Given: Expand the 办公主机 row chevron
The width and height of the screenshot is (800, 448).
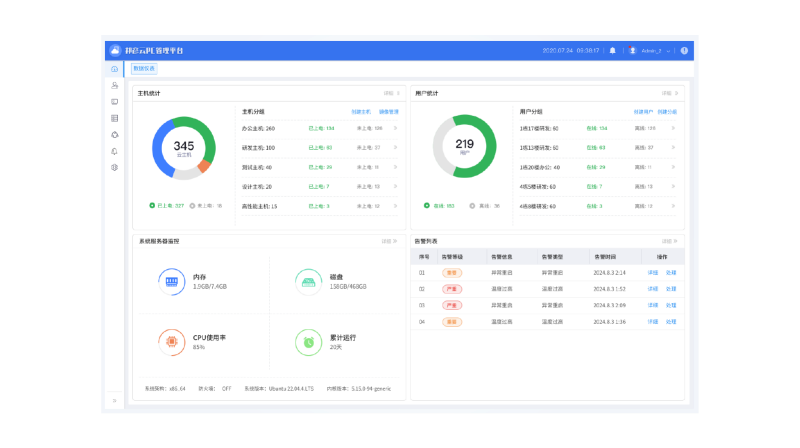Looking at the screenshot, I should [394, 128].
